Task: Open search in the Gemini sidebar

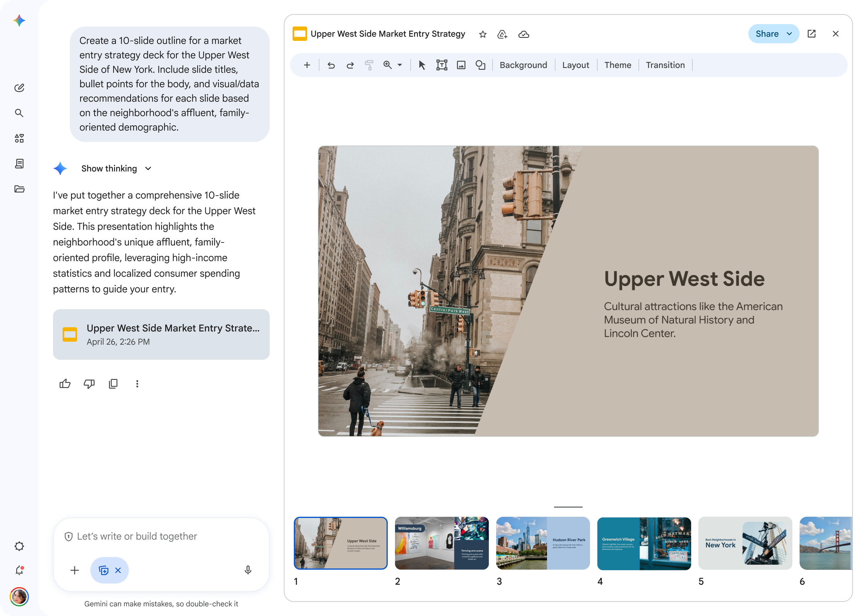Action: (19, 113)
